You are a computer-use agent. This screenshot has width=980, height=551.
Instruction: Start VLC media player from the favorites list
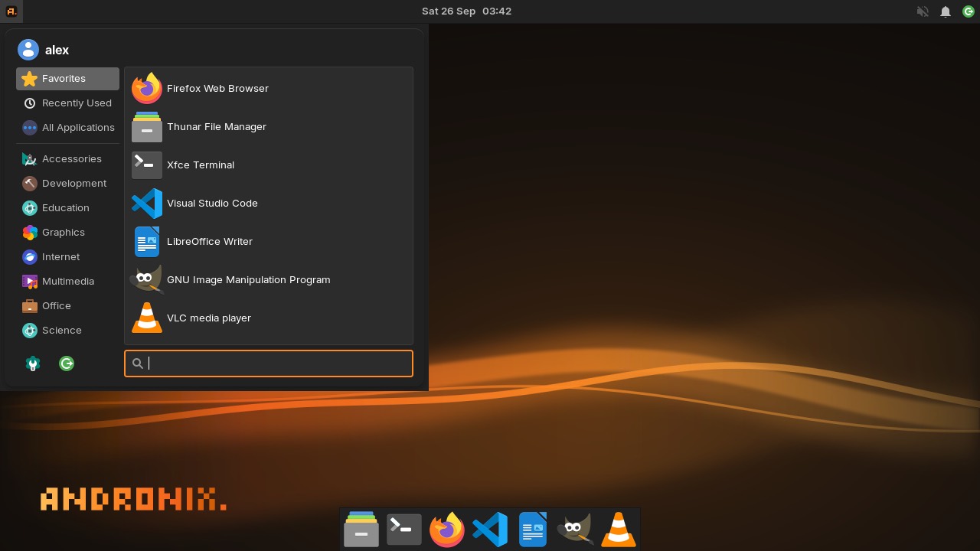pos(269,318)
